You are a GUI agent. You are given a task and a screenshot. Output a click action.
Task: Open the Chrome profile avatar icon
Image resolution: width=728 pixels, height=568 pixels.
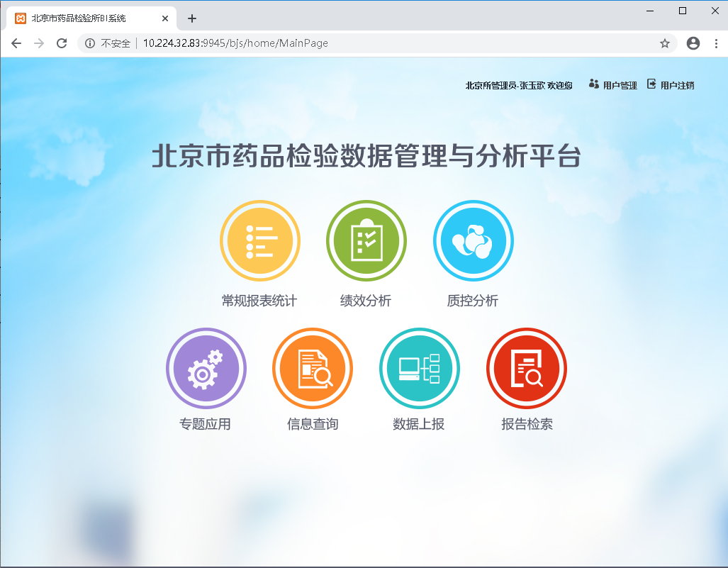[693, 43]
